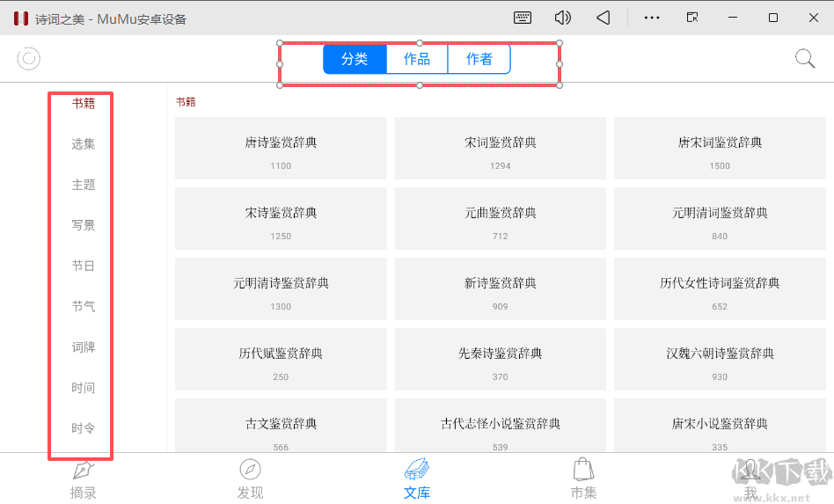This screenshot has height=504, width=834.
Task: Switch to the 作者 tab
Action: click(479, 58)
